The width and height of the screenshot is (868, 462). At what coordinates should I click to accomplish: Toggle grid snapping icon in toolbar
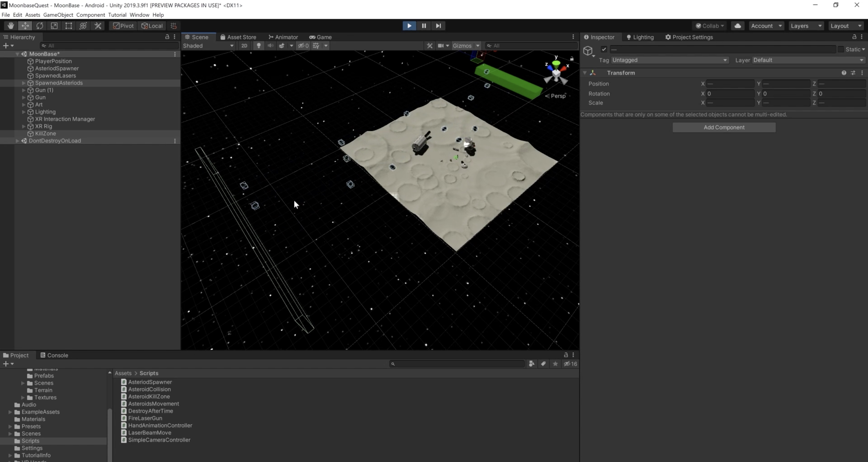(x=174, y=26)
